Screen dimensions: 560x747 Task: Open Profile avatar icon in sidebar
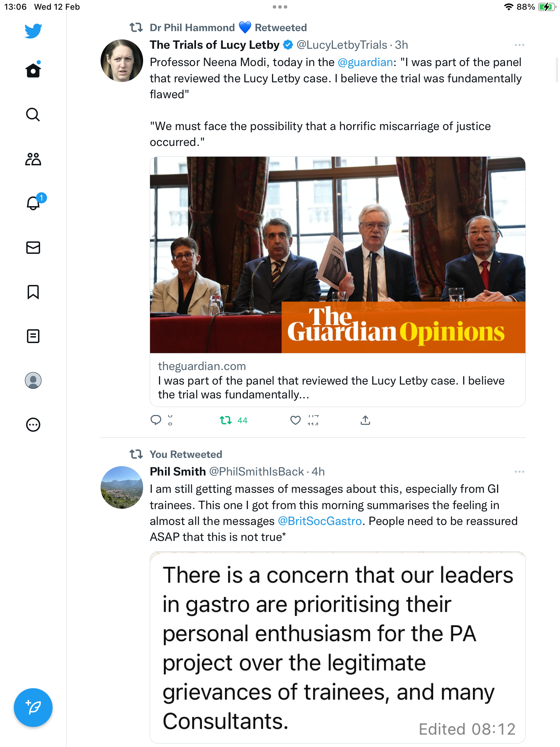click(x=33, y=380)
